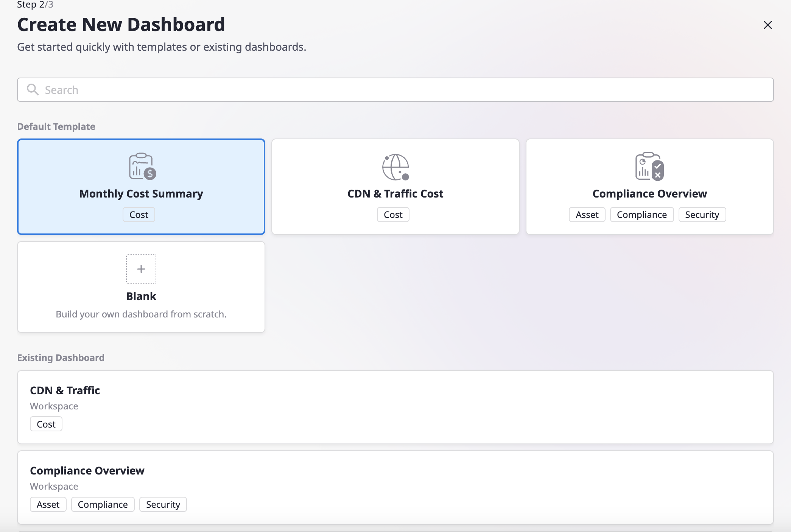The height and width of the screenshot is (532, 791).
Task: Click the Existing Dashboard section heading
Action: 61,358
